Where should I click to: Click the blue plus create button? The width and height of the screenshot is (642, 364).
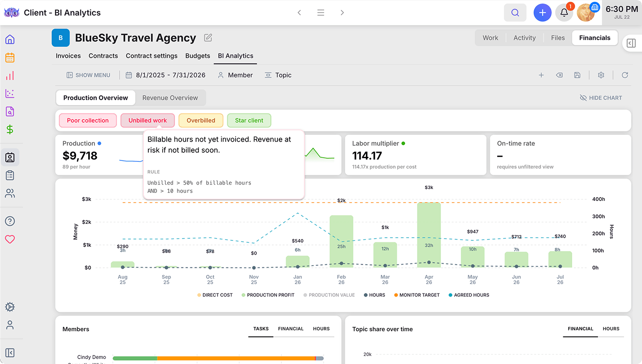pyautogui.click(x=543, y=13)
